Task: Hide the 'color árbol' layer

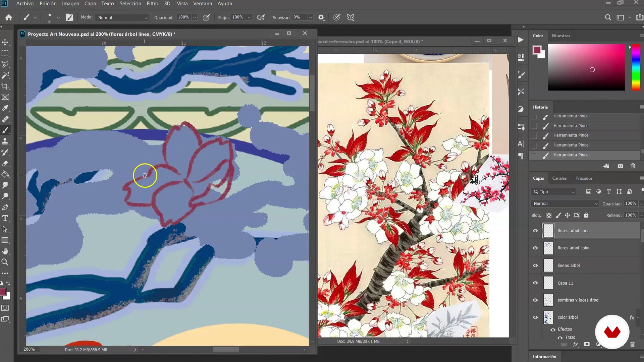Action: coord(535,317)
